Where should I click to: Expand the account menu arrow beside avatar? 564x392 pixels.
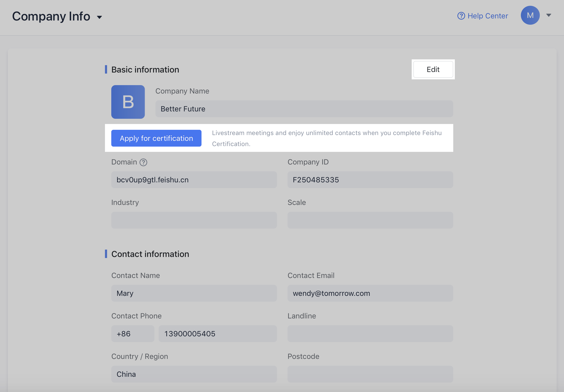coord(549,15)
